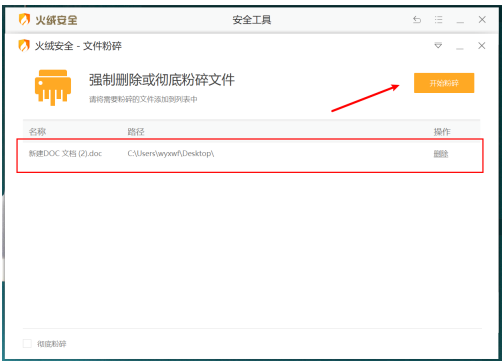Click the 安全工具 window title
504x363 pixels.
[252, 20]
